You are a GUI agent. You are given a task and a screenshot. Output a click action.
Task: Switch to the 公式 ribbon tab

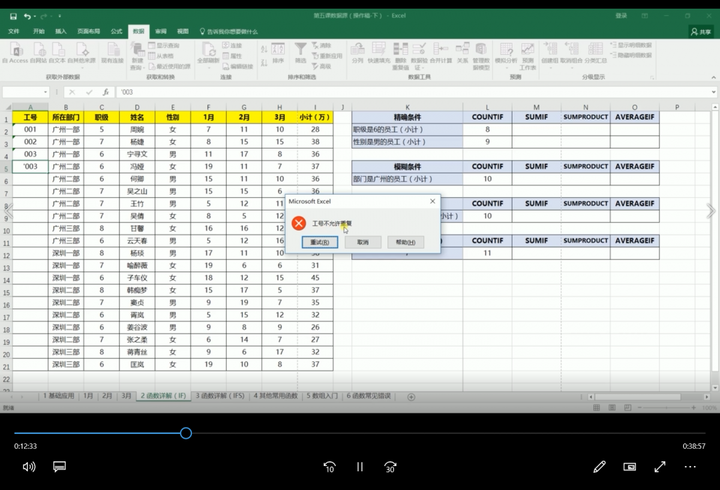[x=116, y=31]
